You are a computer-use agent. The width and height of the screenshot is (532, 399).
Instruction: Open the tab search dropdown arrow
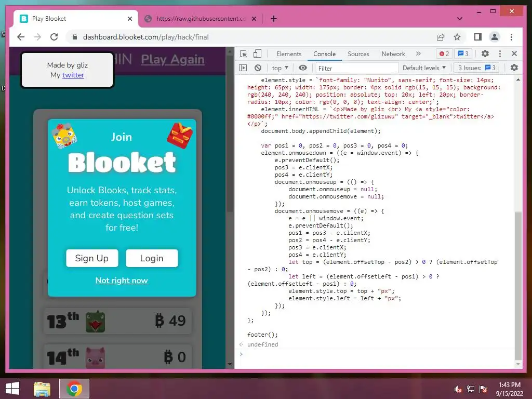click(x=460, y=19)
